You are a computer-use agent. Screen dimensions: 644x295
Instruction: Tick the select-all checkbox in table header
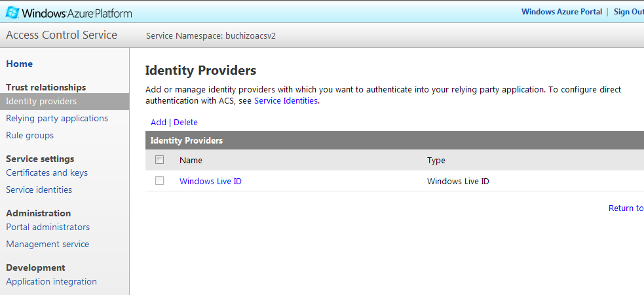[x=160, y=160]
